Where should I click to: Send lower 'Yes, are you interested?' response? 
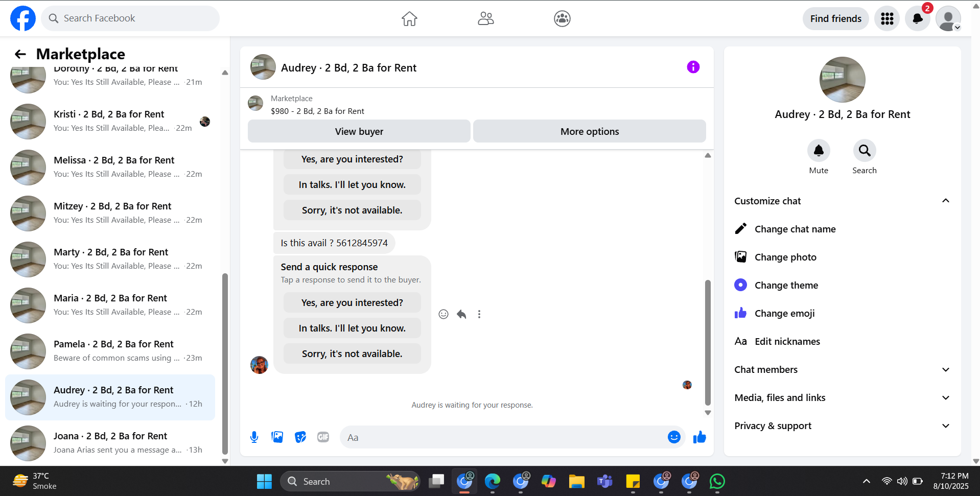click(x=352, y=302)
